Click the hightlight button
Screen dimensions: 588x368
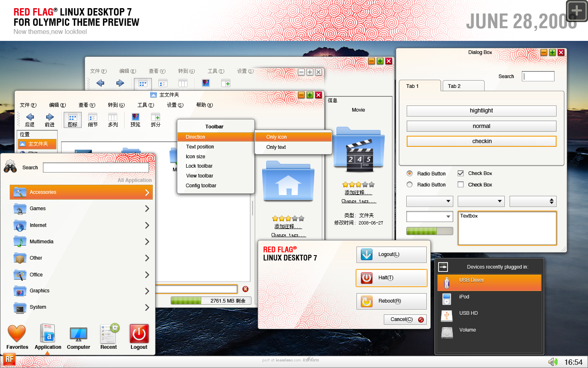481,111
